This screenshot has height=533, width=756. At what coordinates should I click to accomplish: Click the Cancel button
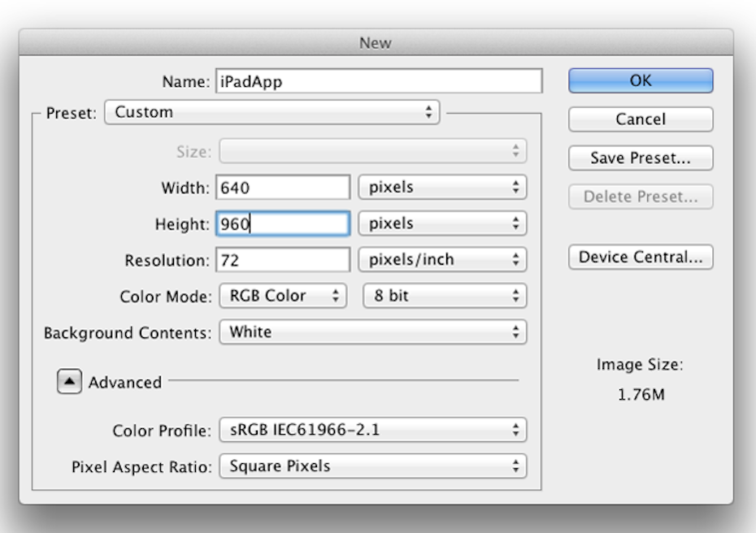(x=641, y=119)
